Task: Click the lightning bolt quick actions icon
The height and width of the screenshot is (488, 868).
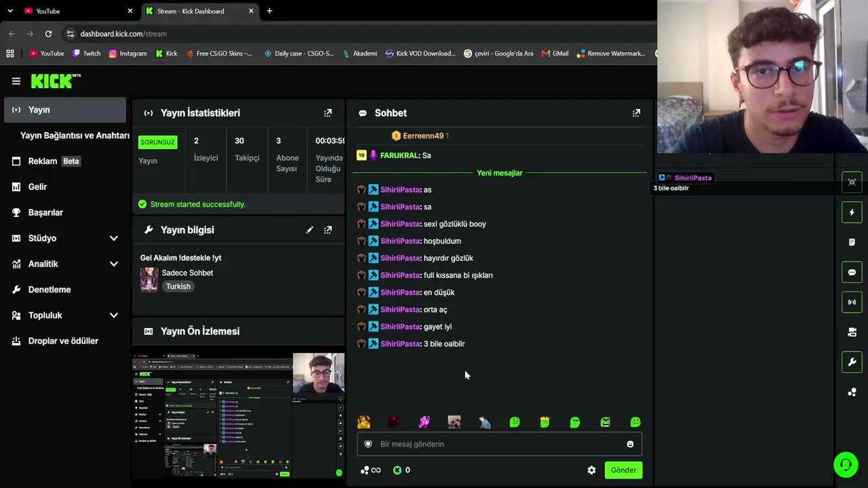Action: (x=852, y=212)
